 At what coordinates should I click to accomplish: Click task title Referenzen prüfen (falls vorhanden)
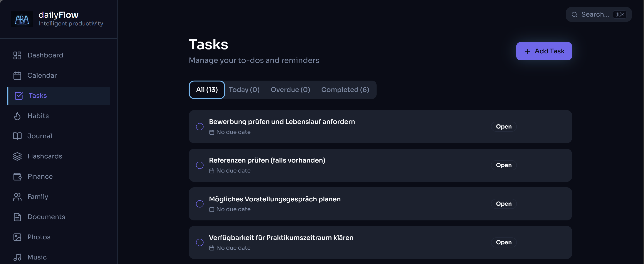pos(267,160)
